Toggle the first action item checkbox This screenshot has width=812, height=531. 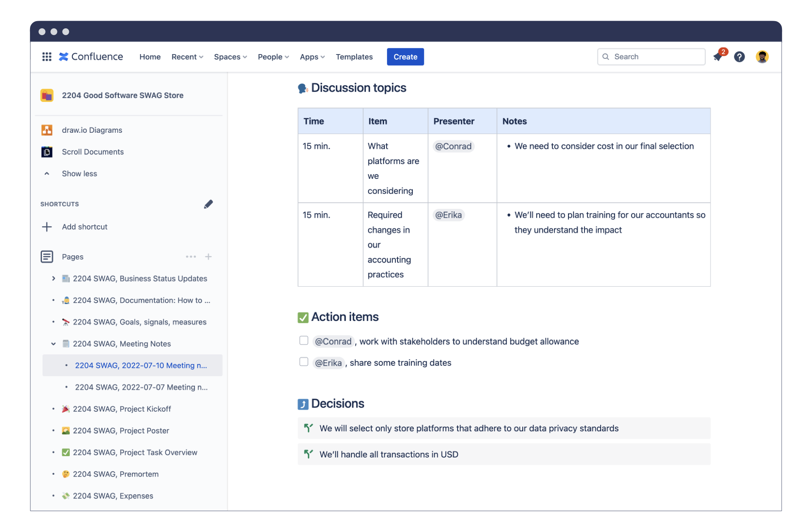tap(302, 341)
